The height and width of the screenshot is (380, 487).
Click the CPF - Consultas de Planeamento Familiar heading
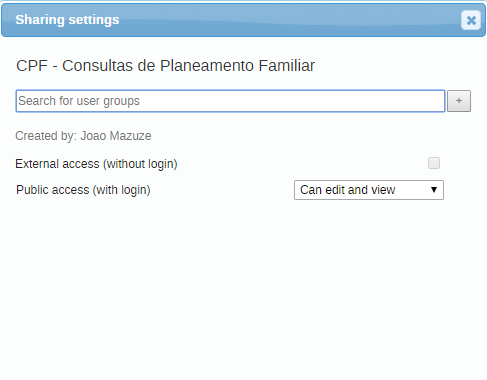click(x=165, y=66)
